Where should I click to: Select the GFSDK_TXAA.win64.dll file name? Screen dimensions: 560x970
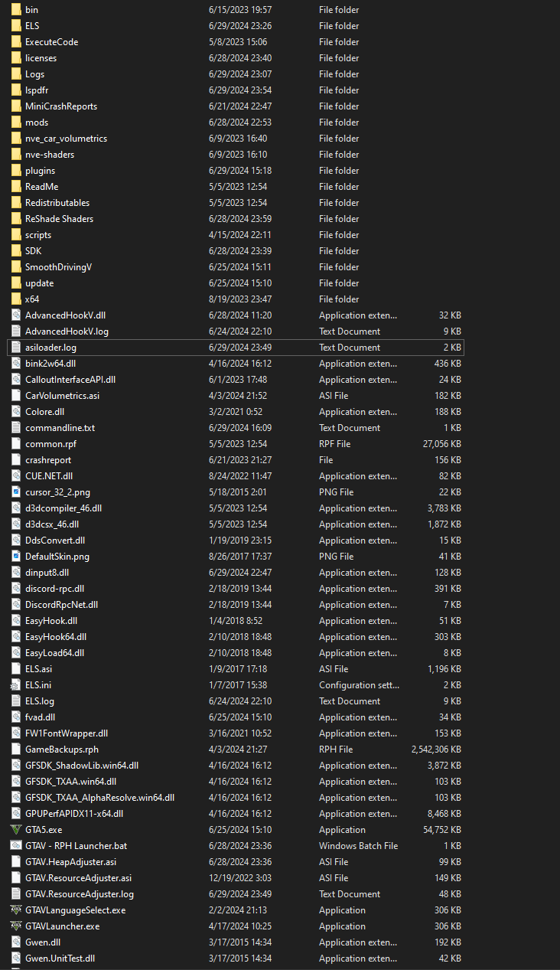pos(71,782)
